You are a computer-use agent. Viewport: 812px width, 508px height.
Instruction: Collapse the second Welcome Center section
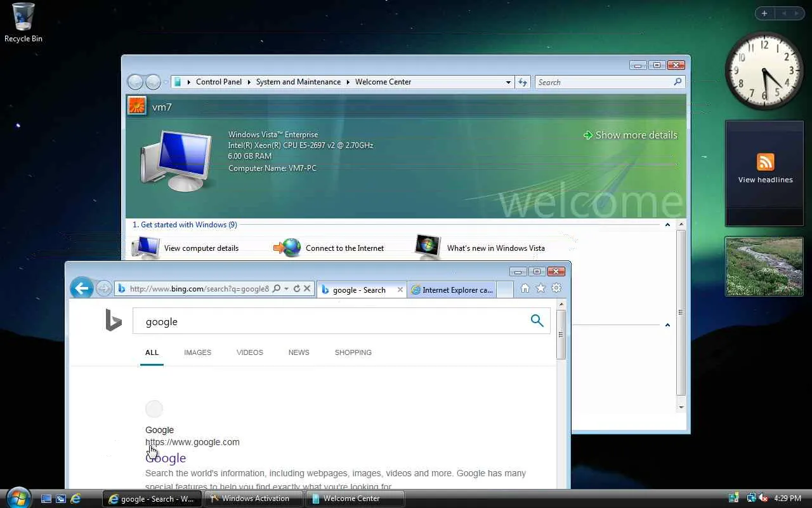667,325
